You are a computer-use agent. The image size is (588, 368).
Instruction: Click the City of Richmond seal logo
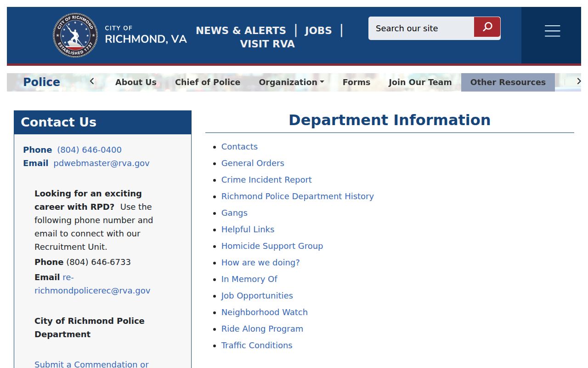[x=75, y=35]
